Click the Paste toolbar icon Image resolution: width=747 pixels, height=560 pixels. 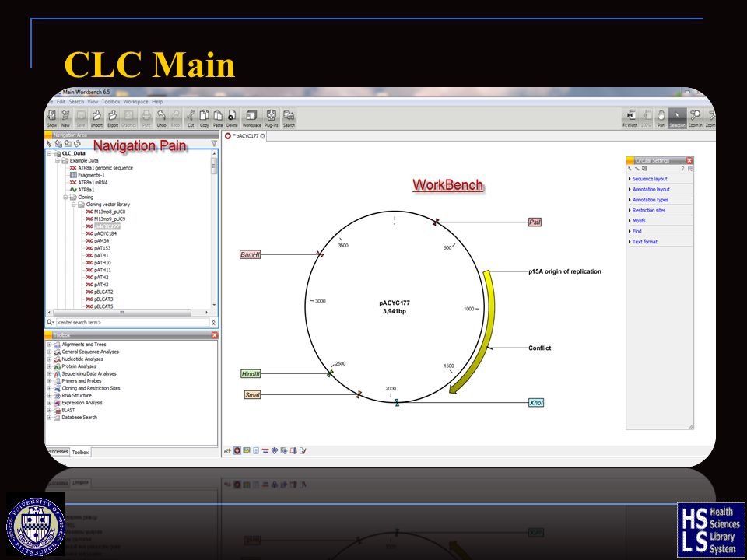pyautogui.click(x=218, y=117)
